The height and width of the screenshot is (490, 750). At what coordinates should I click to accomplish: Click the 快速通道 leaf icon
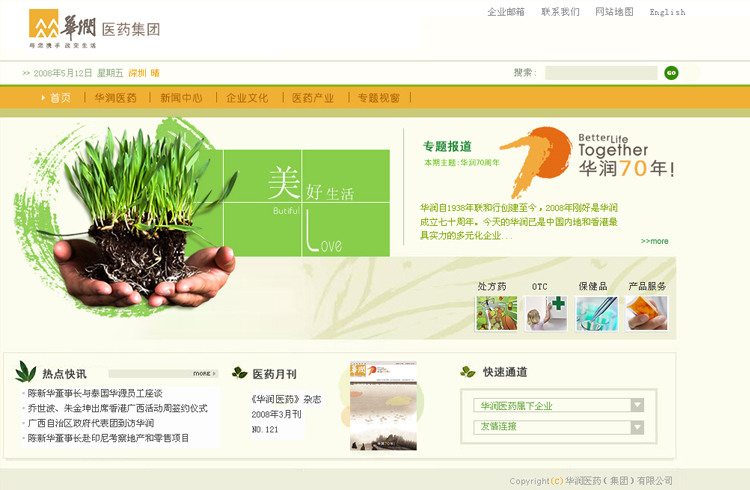point(468,371)
